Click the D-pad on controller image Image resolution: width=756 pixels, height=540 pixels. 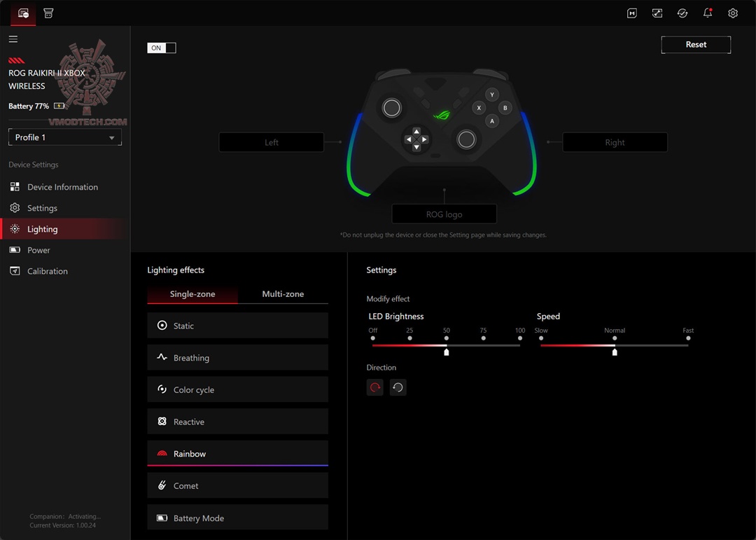(416, 139)
